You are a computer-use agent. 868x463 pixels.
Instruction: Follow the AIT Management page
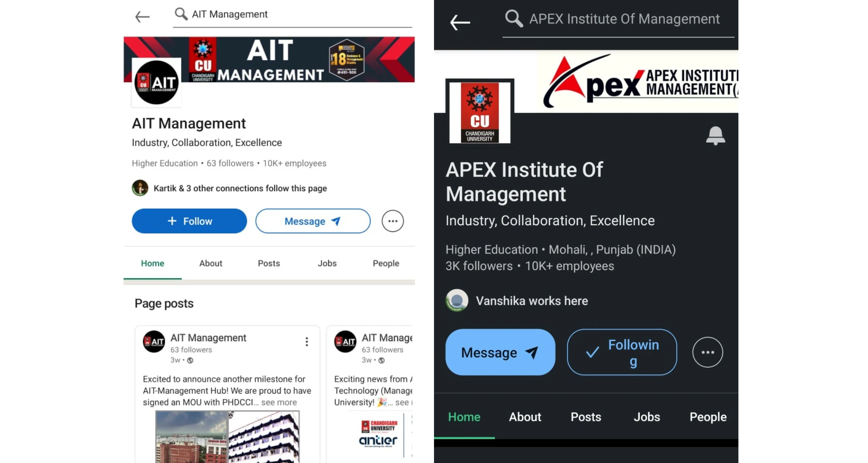[189, 221]
